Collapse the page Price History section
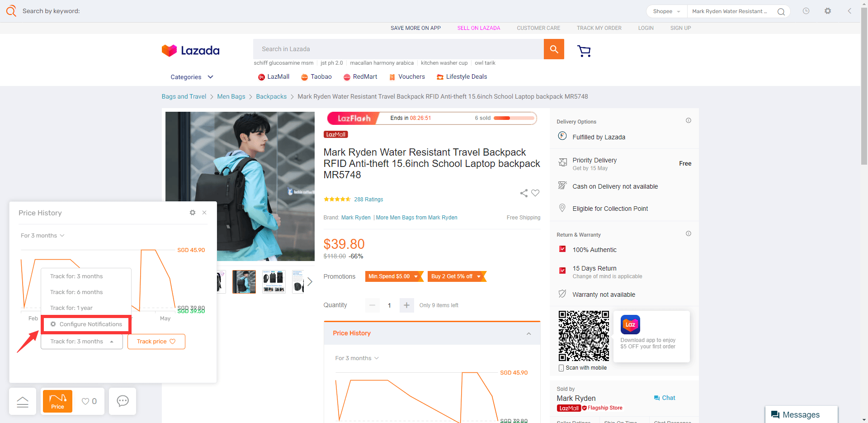 click(x=528, y=333)
